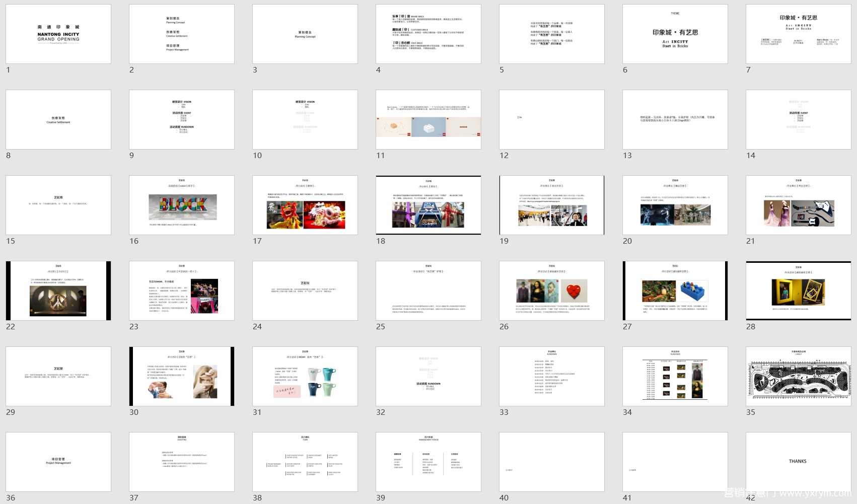Select slide 5 thumbnail
The width and height of the screenshot is (857, 504).
[552, 34]
